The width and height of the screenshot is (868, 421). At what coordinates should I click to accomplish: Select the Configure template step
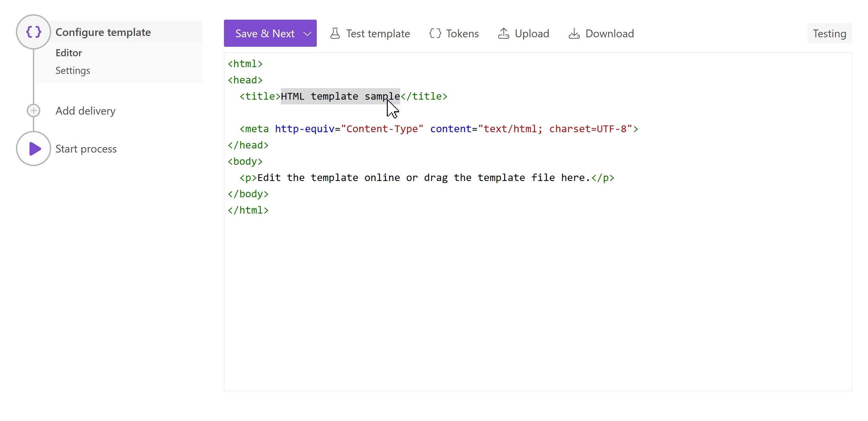(x=103, y=32)
